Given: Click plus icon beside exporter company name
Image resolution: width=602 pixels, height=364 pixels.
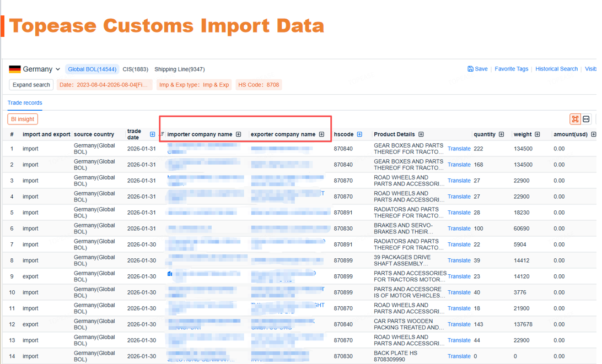Looking at the screenshot, I should coord(322,134).
